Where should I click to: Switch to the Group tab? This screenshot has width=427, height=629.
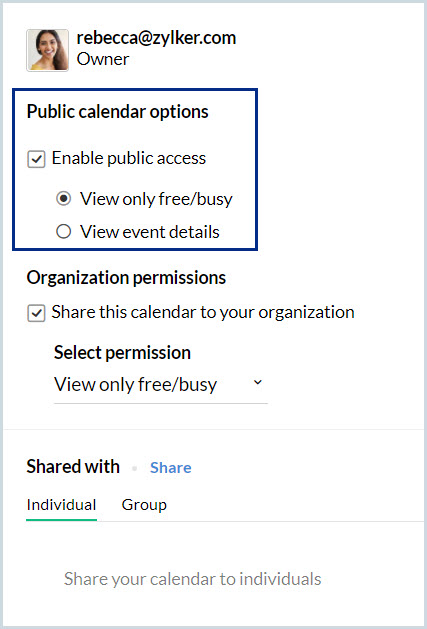coord(144,505)
